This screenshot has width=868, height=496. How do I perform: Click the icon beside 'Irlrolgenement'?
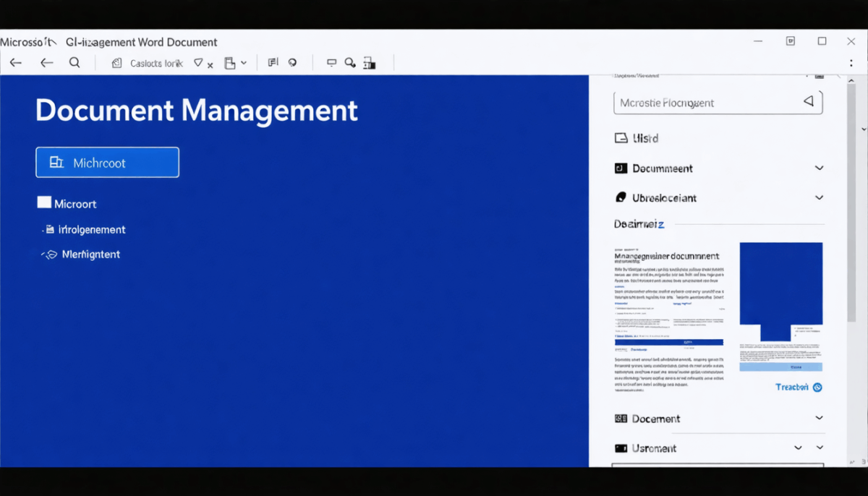pos(49,230)
